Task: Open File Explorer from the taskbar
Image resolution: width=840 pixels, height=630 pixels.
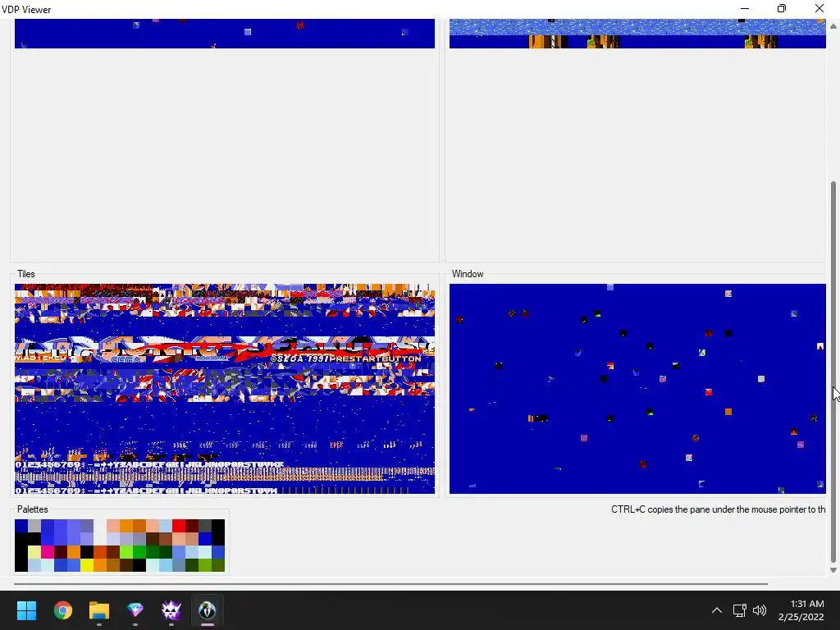Action: 99,610
